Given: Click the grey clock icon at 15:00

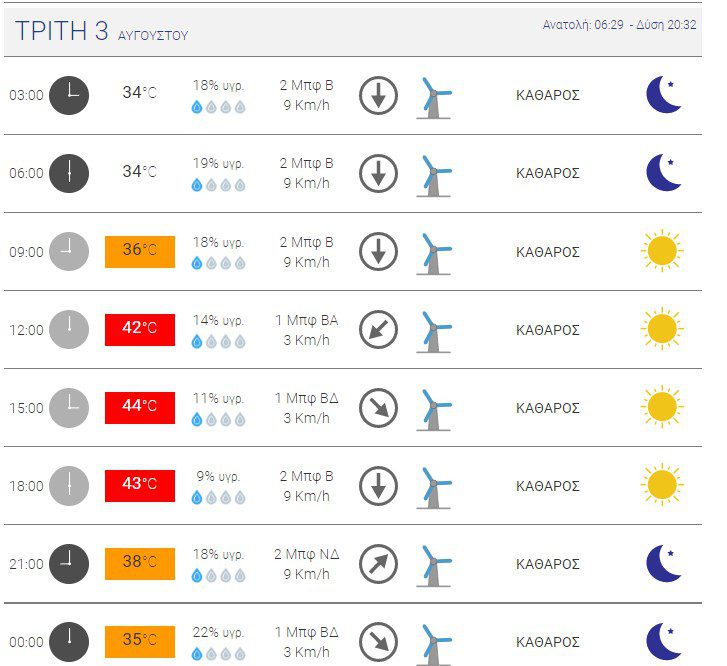Looking at the screenshot, I should (69, 408).
